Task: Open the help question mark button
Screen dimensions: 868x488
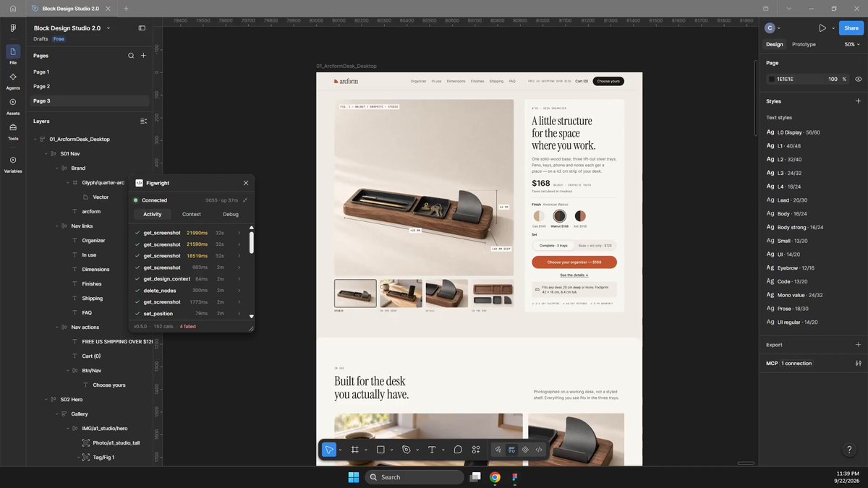Action: (850, 450)
